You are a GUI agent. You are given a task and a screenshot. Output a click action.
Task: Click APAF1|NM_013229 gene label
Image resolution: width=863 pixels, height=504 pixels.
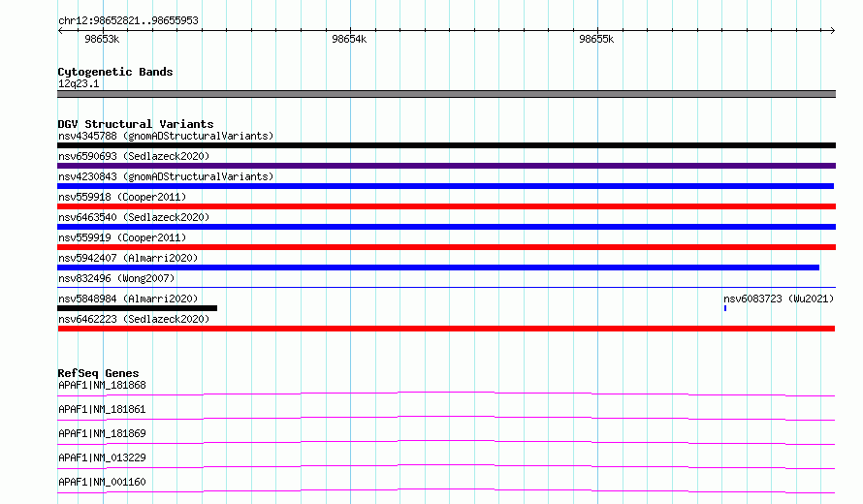click(x=102, y=457)
